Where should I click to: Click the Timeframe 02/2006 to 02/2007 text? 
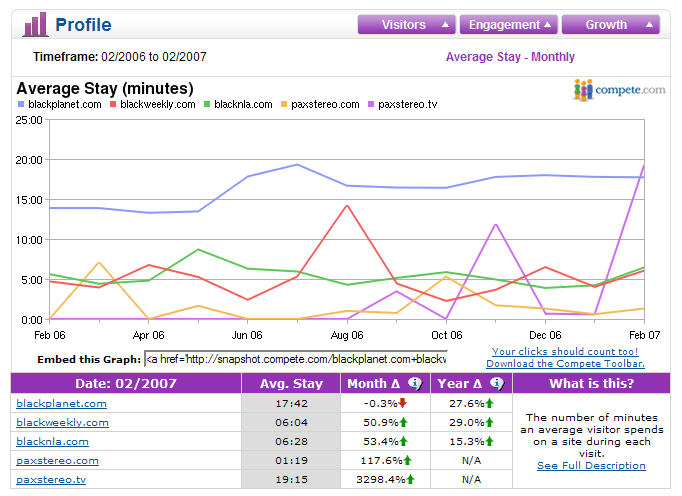point(120,57)
